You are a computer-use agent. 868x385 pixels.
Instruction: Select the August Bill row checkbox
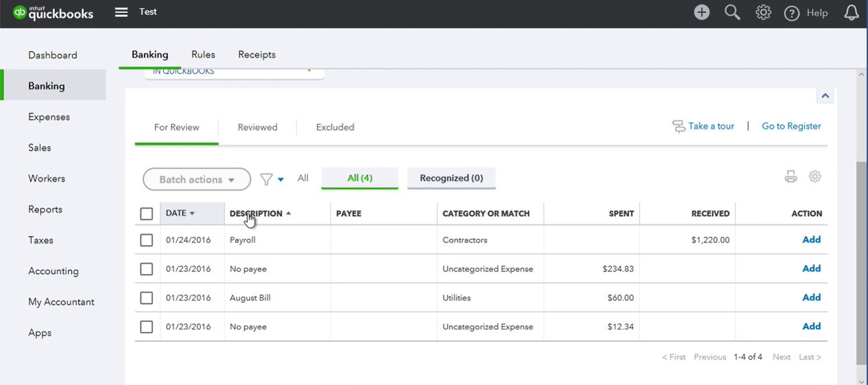tap(146, 298)
